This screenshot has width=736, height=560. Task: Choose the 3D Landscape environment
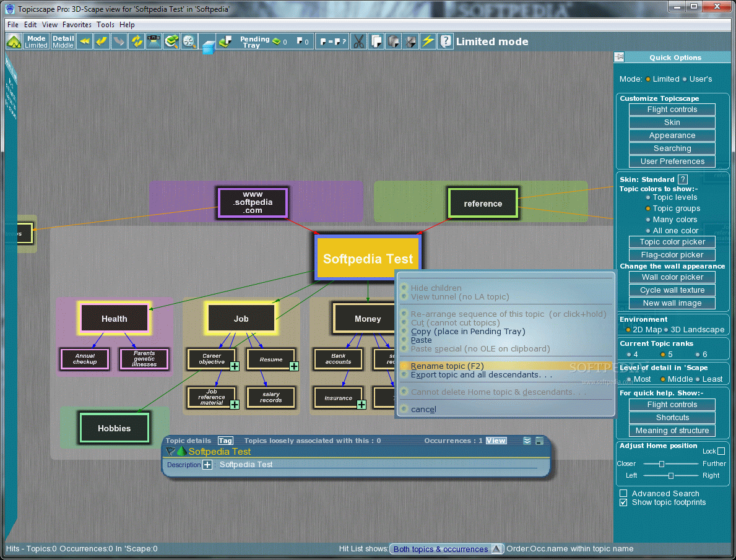[x=666, y=330]
